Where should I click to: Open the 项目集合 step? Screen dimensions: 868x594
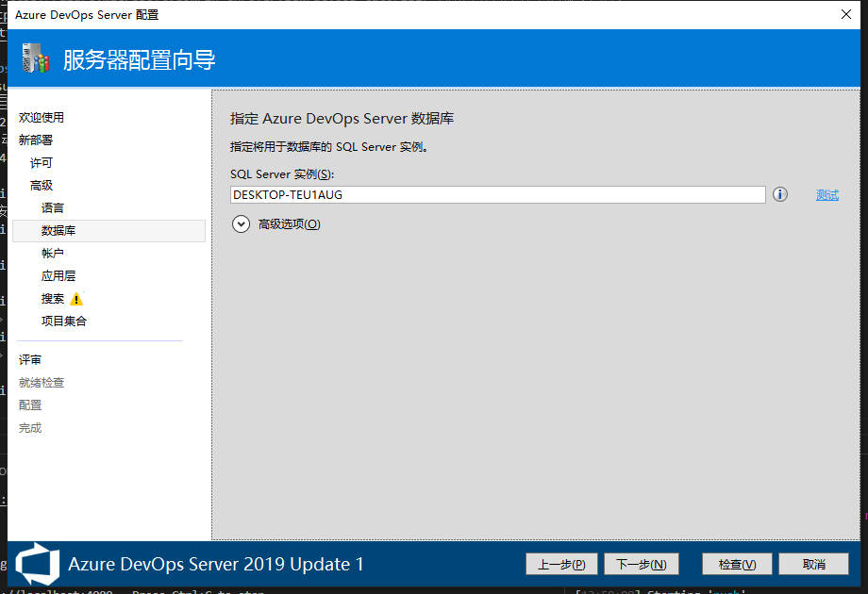tap(64, 322)
